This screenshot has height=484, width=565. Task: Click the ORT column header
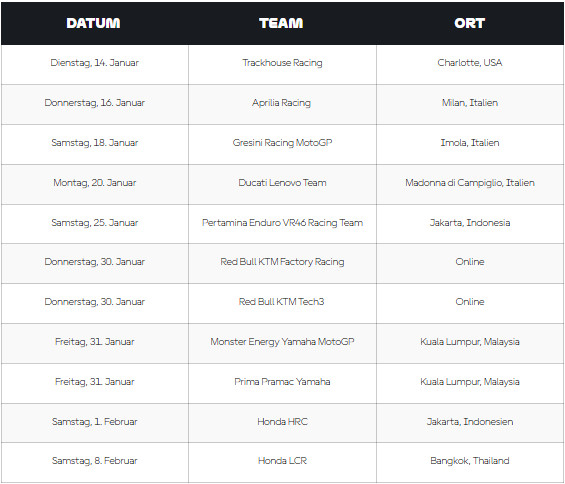[470, 23]
